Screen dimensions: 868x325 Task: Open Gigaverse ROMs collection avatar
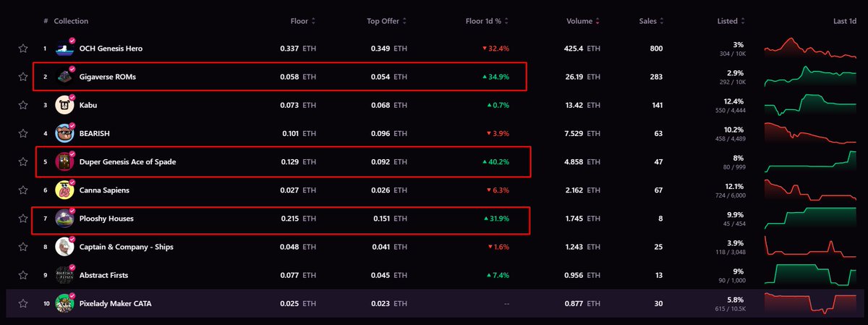(x=65, y=77)
